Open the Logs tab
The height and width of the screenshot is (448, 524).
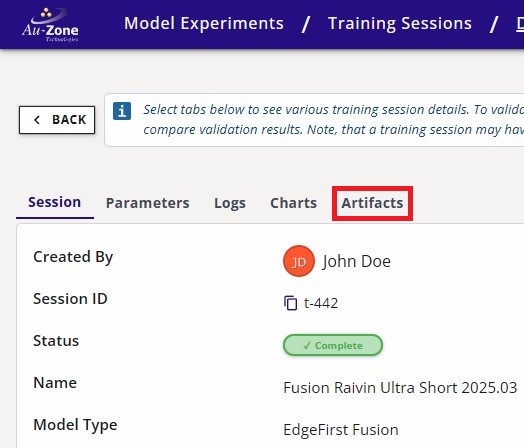click(x=230, y=203)
